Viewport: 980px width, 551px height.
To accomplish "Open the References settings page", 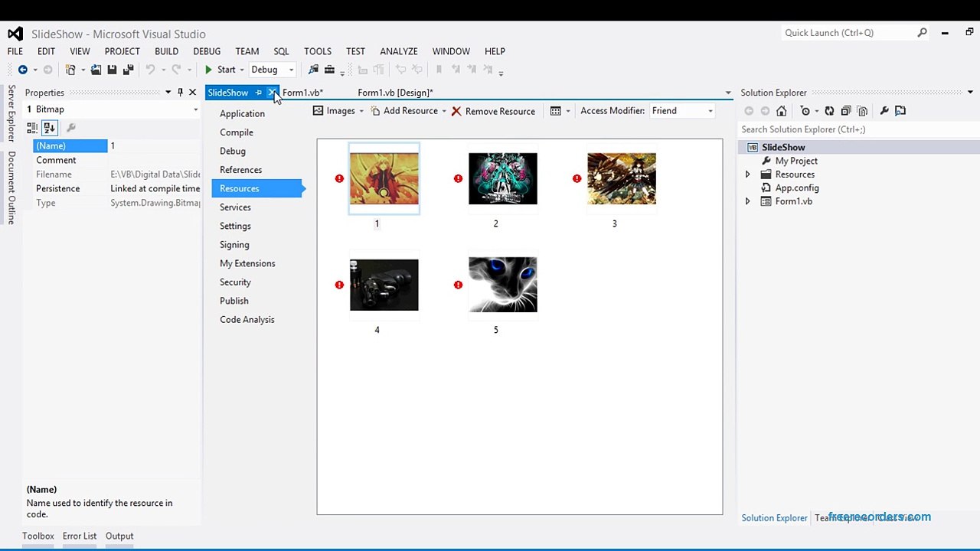I will coord(240,170).
